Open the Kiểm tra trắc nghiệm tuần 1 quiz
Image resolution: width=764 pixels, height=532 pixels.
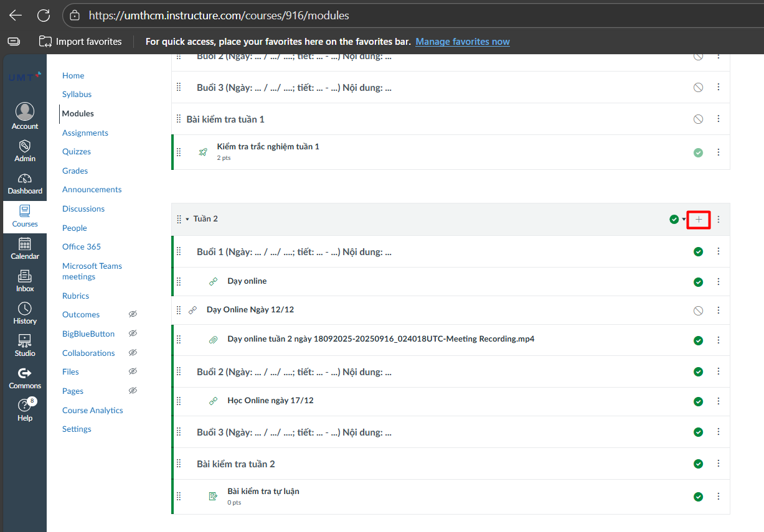coord(268,146)
